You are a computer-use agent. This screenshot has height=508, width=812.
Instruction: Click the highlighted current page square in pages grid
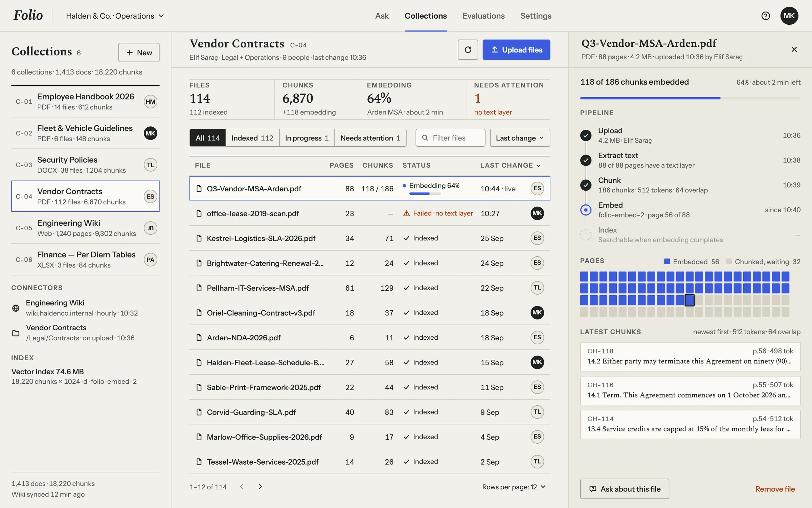pyautogui.click(x=689, y=300)
